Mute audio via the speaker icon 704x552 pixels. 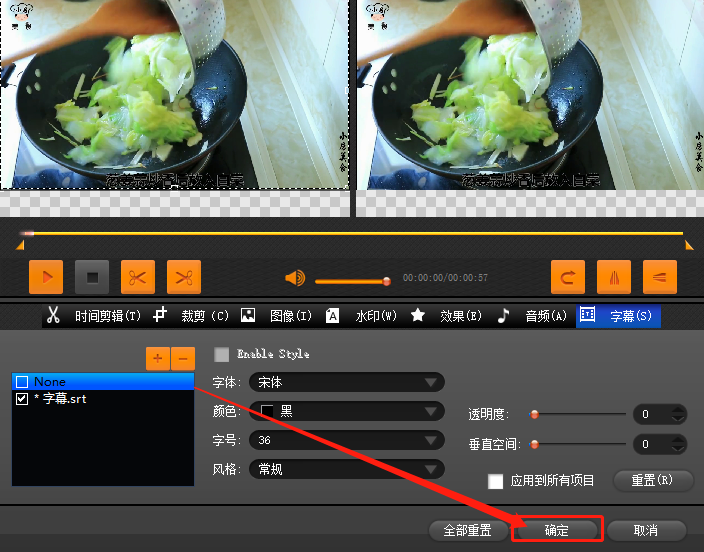point(295,278)
